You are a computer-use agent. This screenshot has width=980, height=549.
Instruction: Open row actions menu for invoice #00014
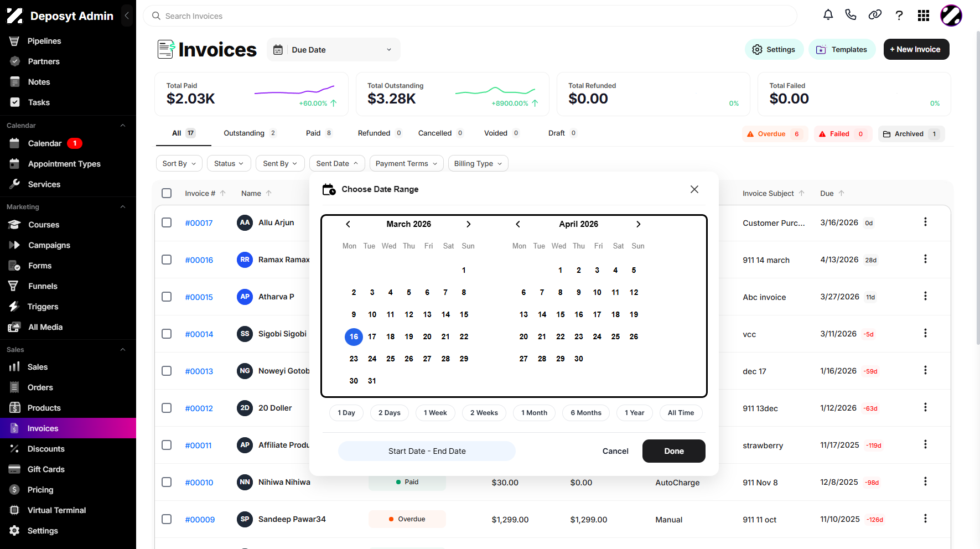pyautogui.click(x=925, y=333)
